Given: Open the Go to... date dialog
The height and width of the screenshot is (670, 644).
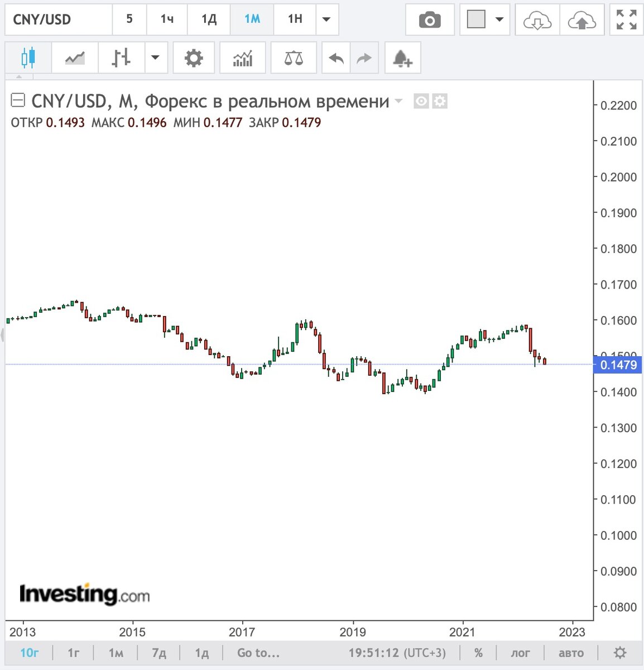Looking at the screenshot, I should (258, 653).
